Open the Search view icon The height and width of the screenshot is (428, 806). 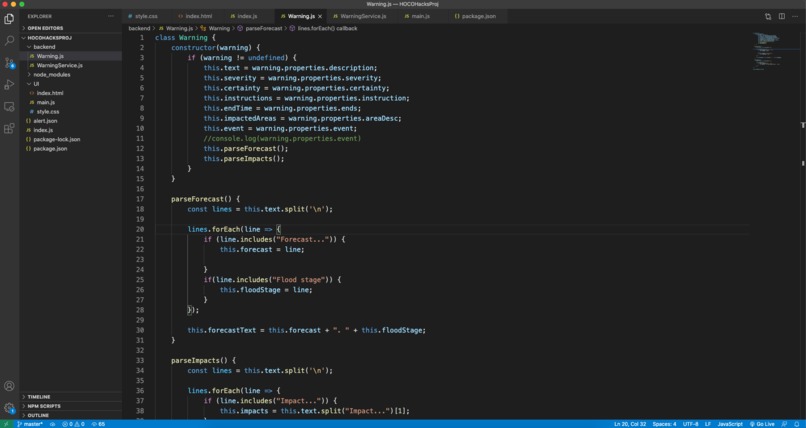pyautogui.click(x=9, y=41)
